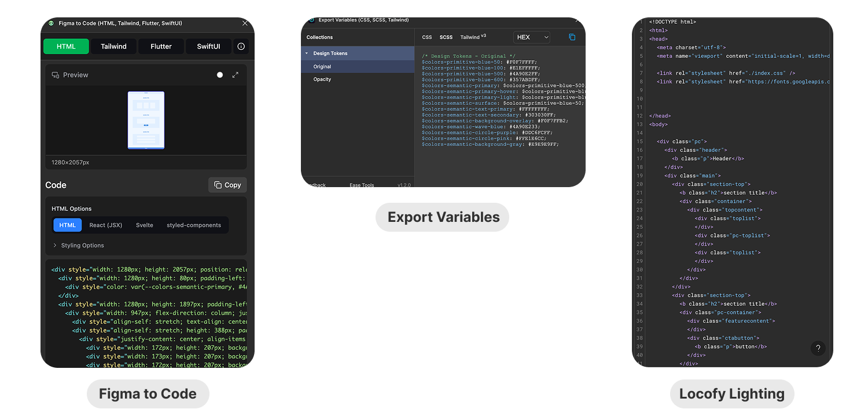
Task: Switch to the Flutter framework tab
Action: [161, 46]
